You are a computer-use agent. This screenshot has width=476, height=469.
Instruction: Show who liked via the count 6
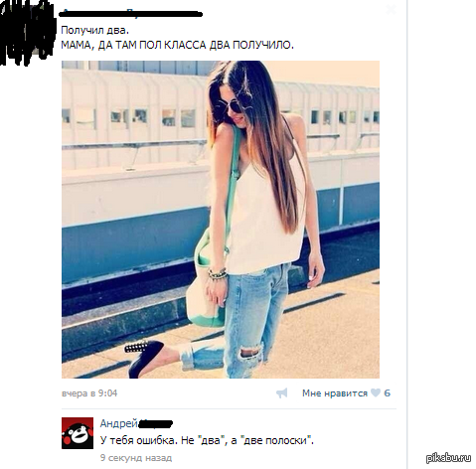(x=387, y=393)
